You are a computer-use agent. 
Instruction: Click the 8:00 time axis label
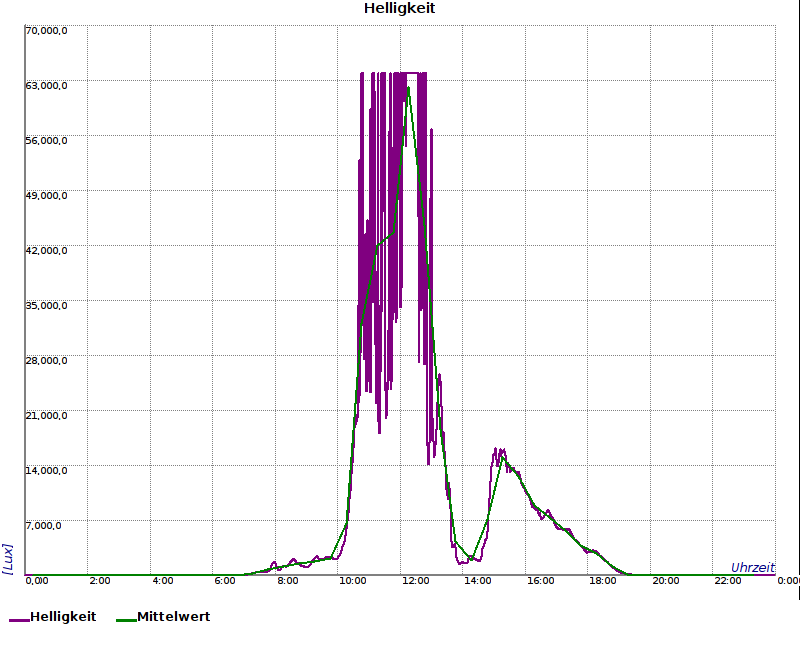point(288,581)
